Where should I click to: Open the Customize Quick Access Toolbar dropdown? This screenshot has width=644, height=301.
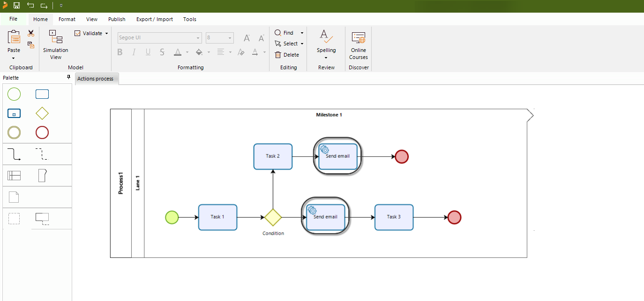61,6
